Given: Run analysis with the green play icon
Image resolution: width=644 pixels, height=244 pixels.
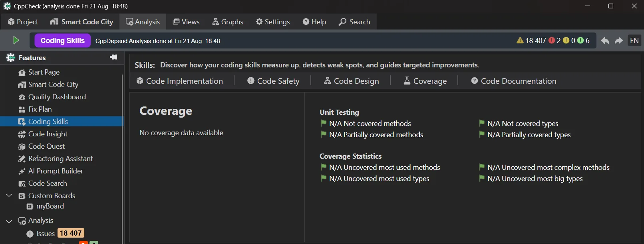Looking at the screenshot, I should click(x=16, y=40).
